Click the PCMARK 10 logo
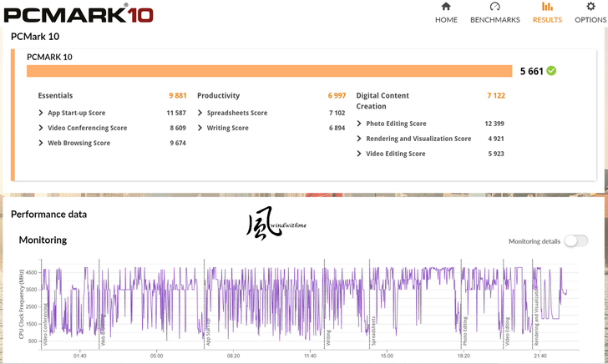This screenshot has height=364, width=608. 79,14
